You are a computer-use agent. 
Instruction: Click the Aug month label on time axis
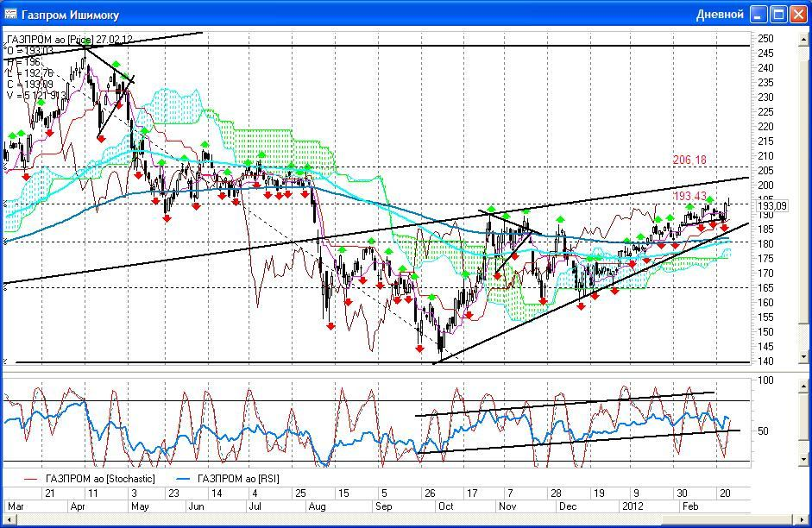pyautogui.click(x=317, y=506)
